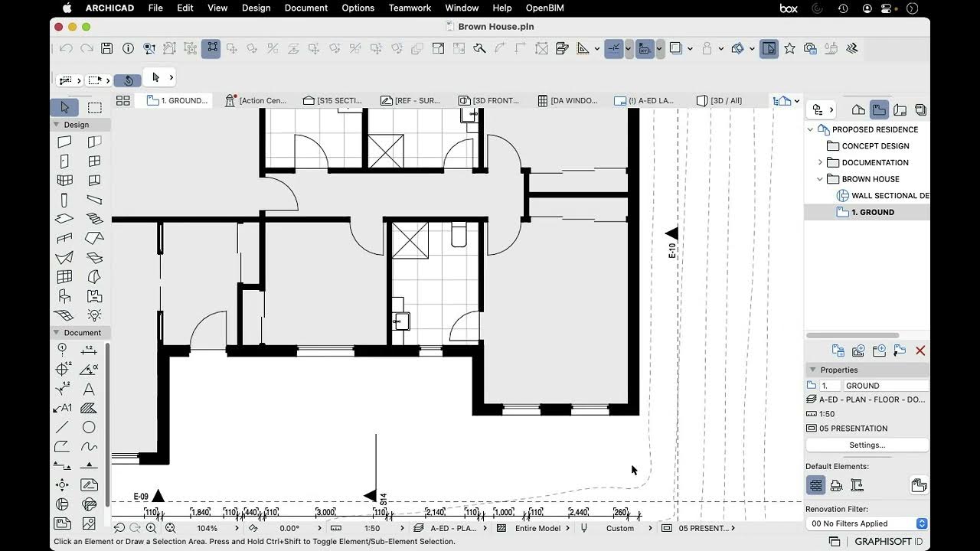The width and height of the screenshot is (980, 551).
Task: Open the Renovation Filter dropdown
Action: tap(867, 523)
